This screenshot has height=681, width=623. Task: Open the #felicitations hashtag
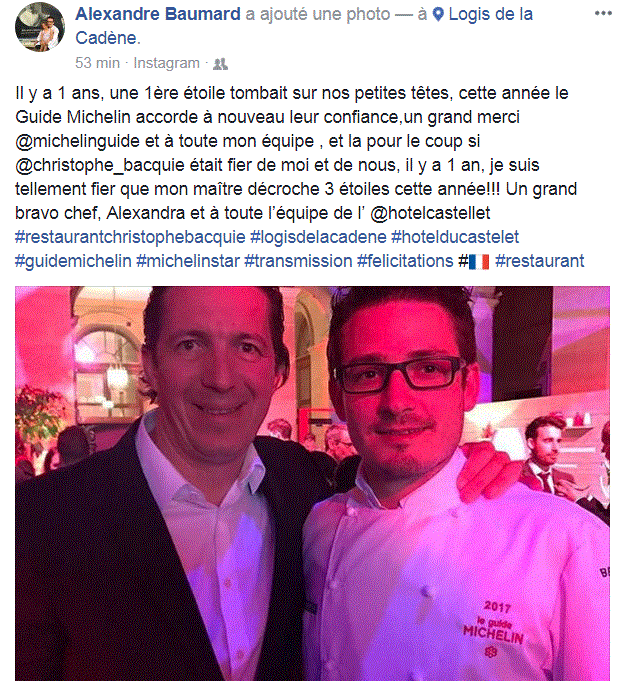point(405,261)
